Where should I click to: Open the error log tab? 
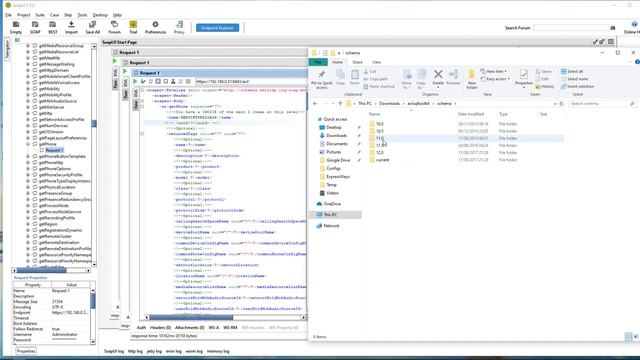(x=173, y=351)
